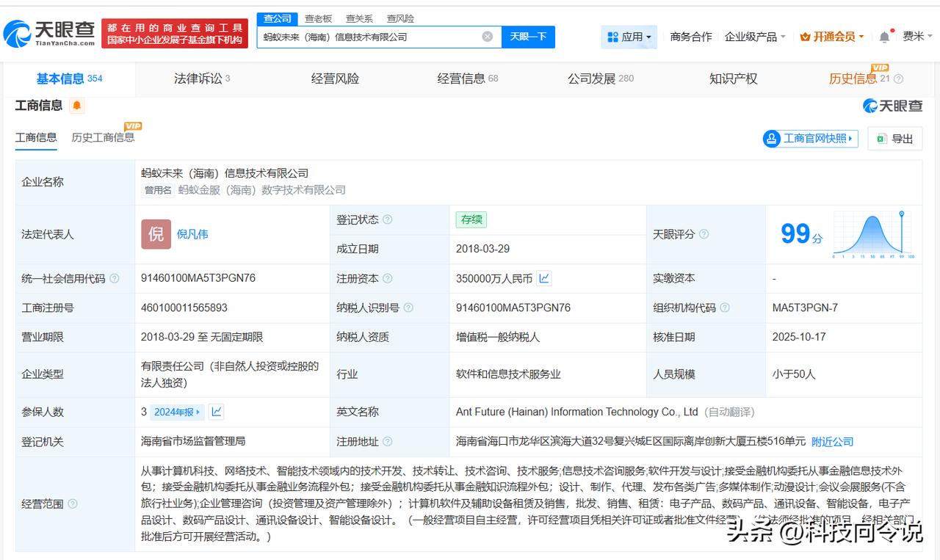The height and width of the screenshot is (560, 940).
Task: Open the registered capital trend chart icon
Action: (x=544, y=278)
